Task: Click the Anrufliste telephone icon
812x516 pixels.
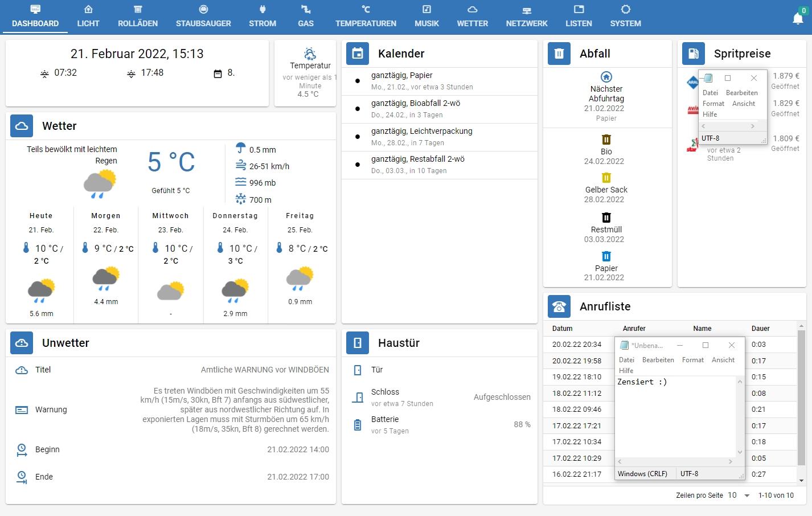Action: [559, 306]
